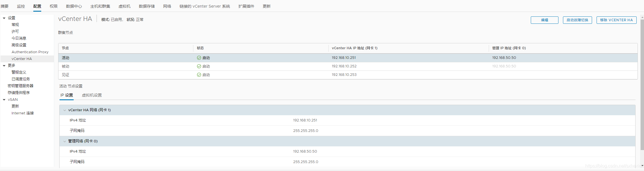Select 今日消息 in sidebar
The width and height of the screenshot is (644, 171).
[x=19, y=38]
